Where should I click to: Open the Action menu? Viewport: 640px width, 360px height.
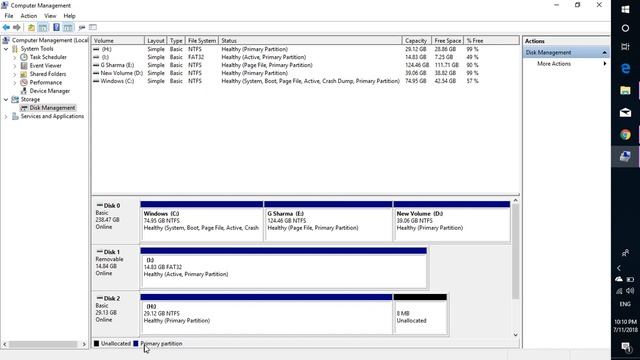[29, 16]
